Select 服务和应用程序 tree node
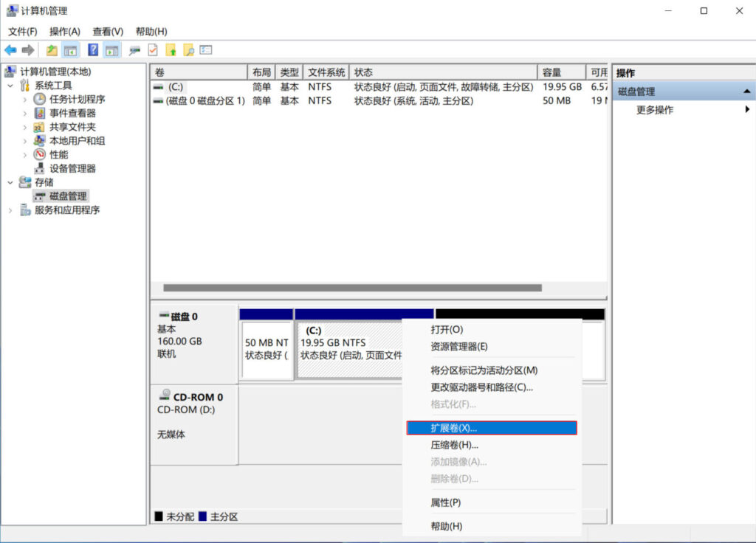The image size is (756, 543). click(x=67, y=210)
